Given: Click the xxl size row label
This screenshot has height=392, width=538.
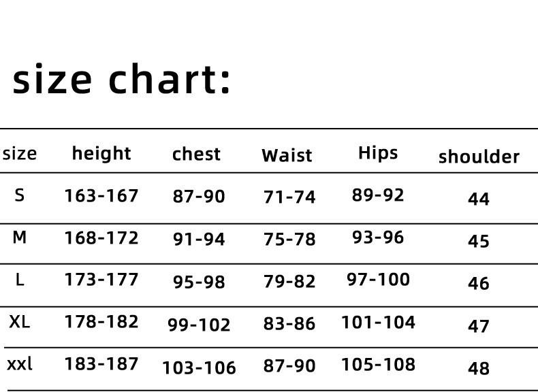Looking at the screenshot, I should [20, 363].
